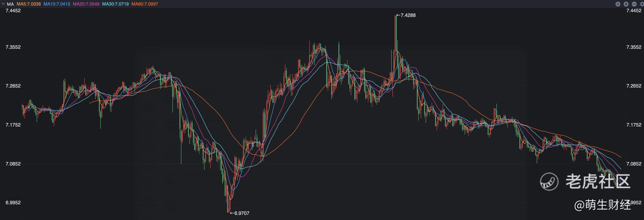
Task: Open chart settings gear icon
Action: (x=643, y=4)
